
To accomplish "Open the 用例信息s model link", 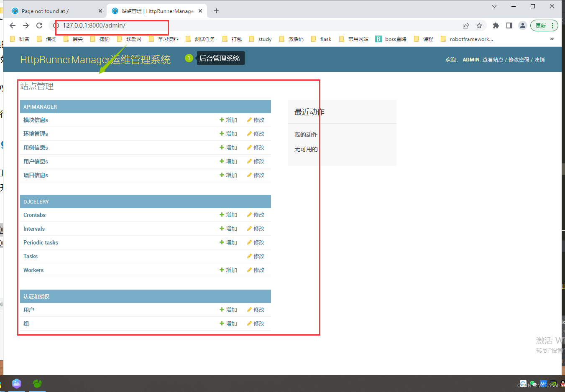I will tap(36, 148).
